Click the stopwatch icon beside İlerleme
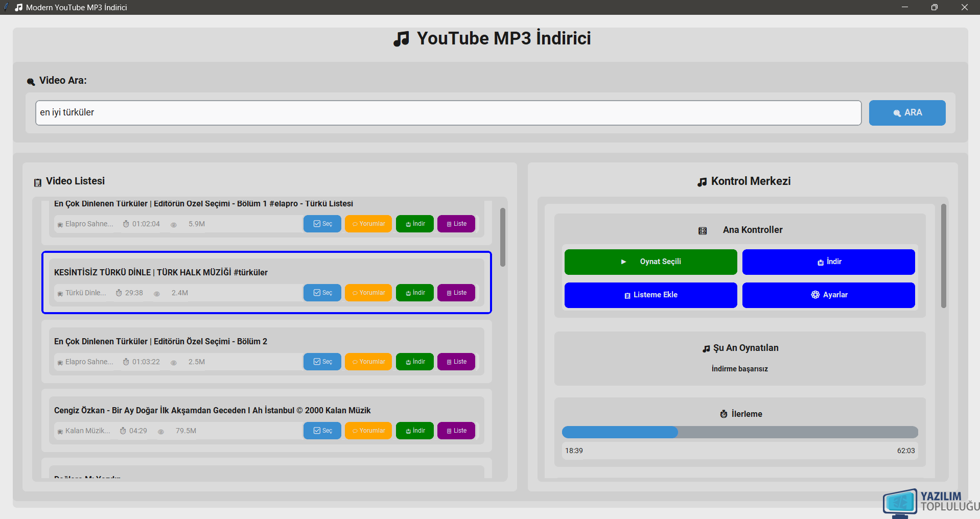This screenshot has height=519, width=980. click(724, 414)
